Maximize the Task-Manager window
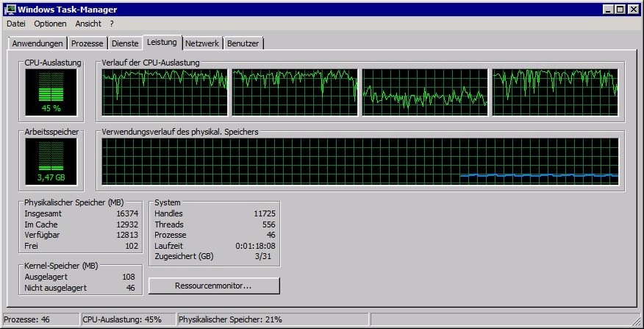Screen dimensions: 644x329 click(620, 9)
